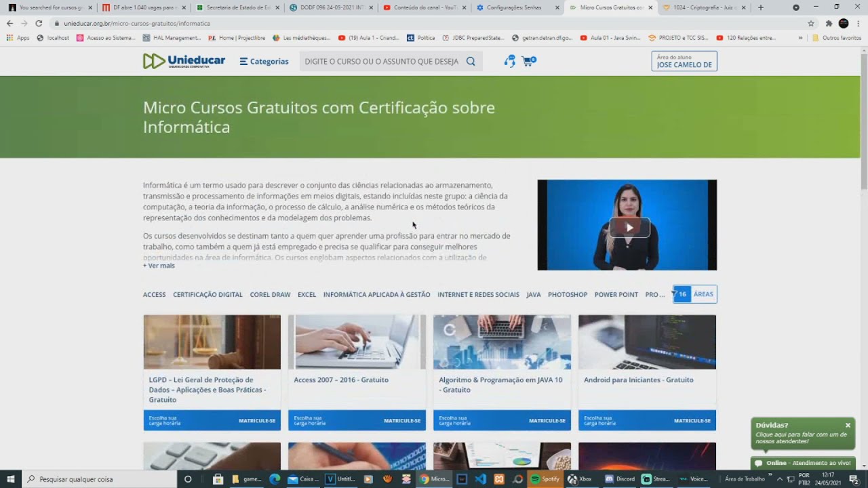Click the magnifier search icon

(x=471, y=61)
